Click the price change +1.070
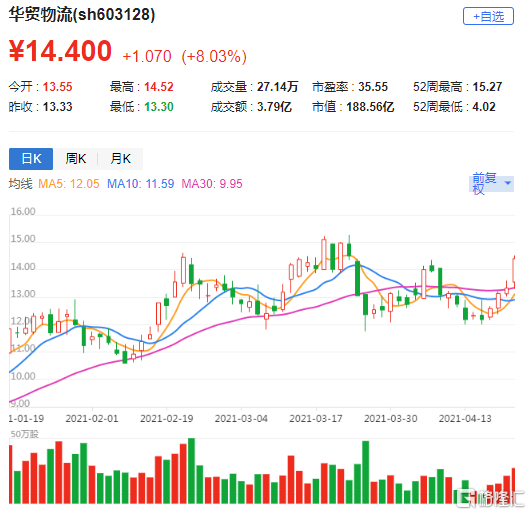 [147, 56]
